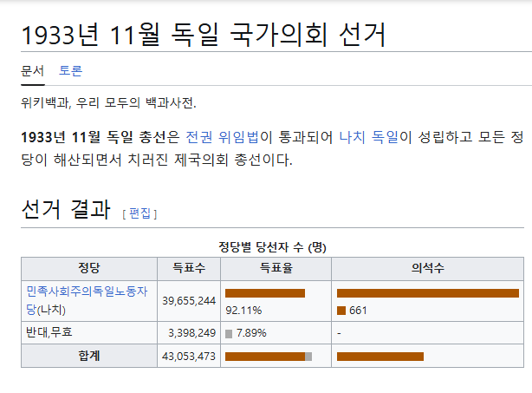
Task: Click the vote-share bar in the 합계 row
Action: click(268, 356)
